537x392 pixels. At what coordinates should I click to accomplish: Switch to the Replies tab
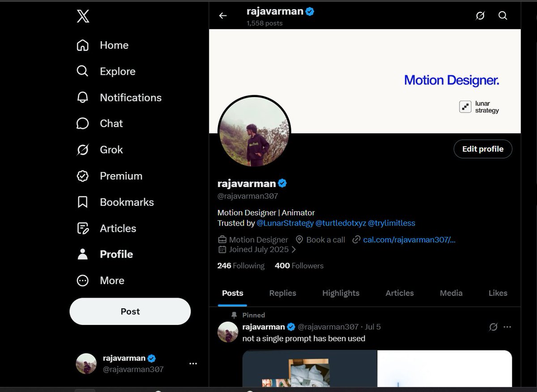pos(283,293)
